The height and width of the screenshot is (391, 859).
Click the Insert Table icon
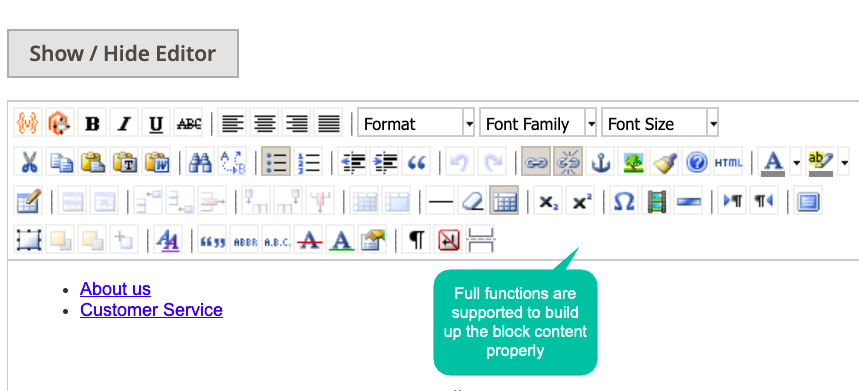pyautogui.click(x=504, y=201)
